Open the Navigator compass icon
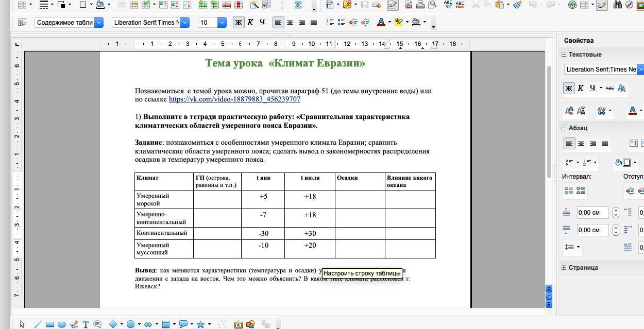Screen dimensions: 644x329 [x=630, y=5]
